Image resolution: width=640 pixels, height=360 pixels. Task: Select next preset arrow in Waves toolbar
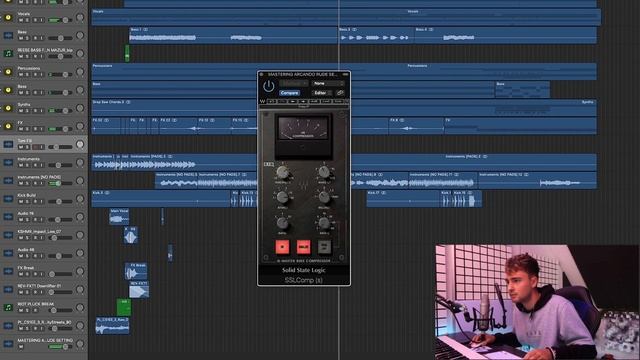tap(303, 101)
